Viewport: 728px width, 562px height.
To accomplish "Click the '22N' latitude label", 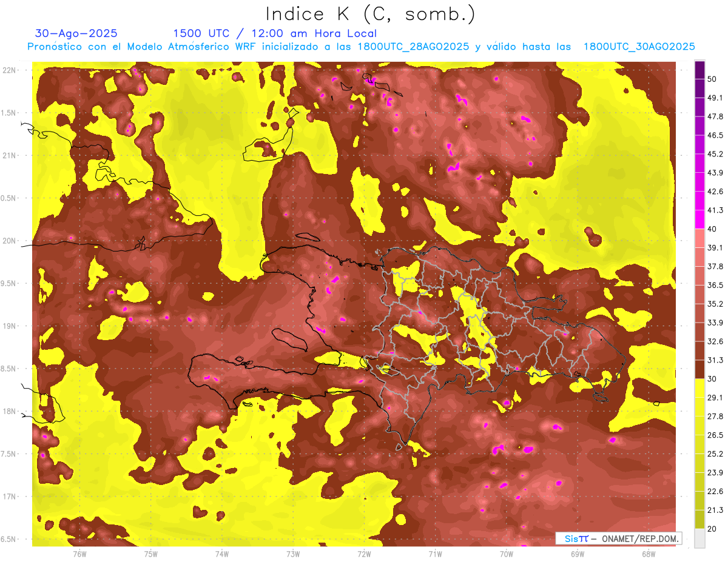I will coord(9,70).
